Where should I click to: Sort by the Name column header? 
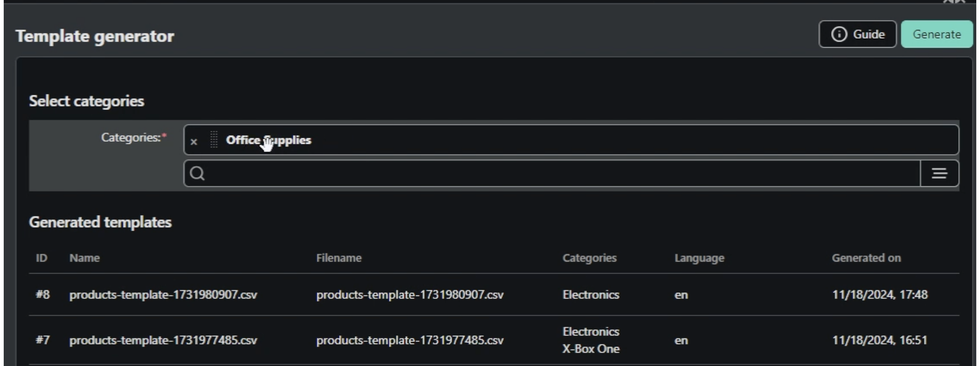point(84,258)
